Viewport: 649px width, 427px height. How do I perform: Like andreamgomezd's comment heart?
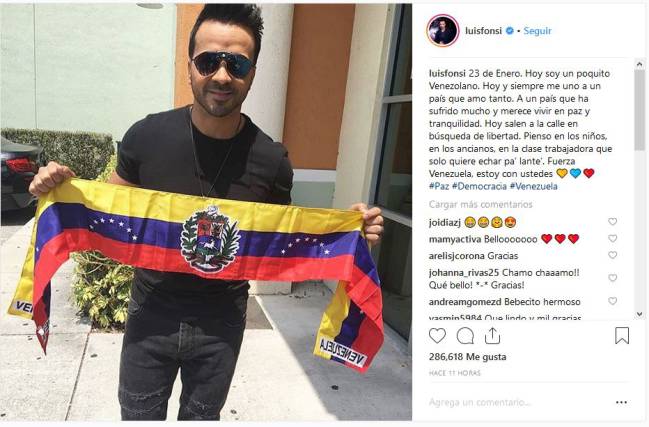tap(613, 301)
